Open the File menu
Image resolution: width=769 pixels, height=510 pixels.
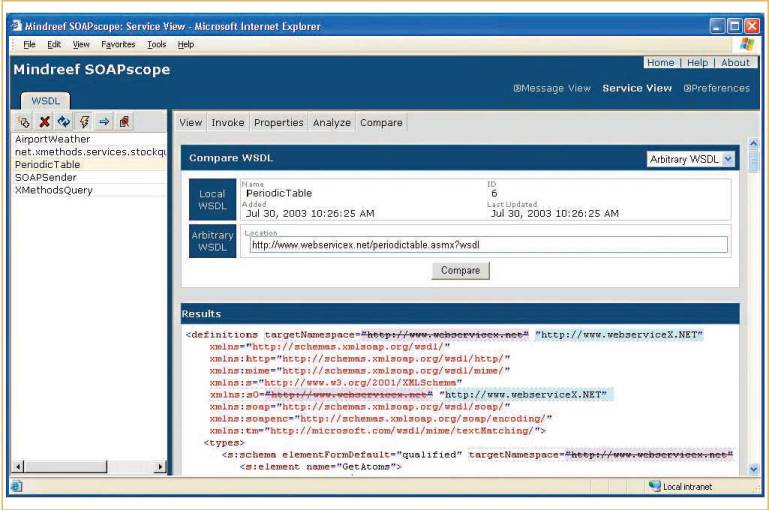(29, 44)
